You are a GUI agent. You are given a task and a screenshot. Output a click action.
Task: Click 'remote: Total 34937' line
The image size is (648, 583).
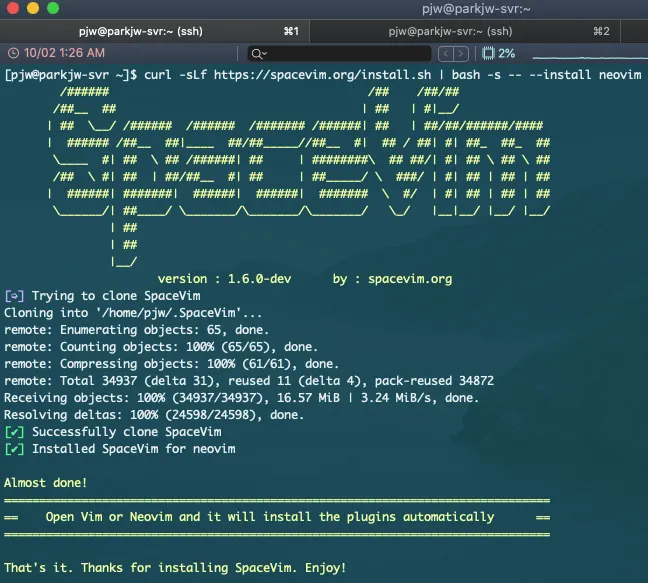click(249, 381)
